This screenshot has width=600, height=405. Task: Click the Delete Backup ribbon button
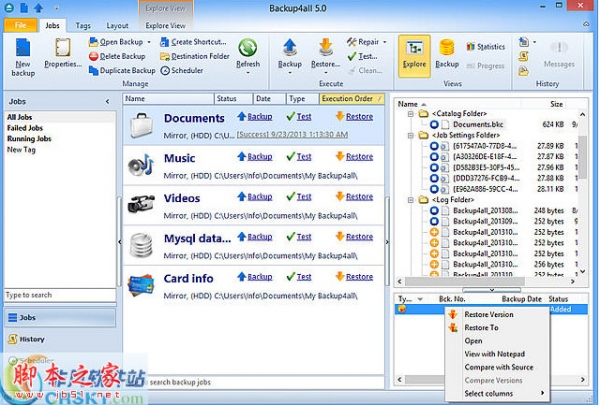[117, 56]
